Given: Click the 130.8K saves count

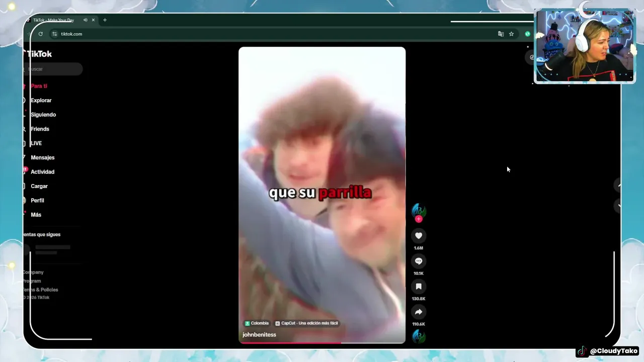Looking at the screenshot, I should [419, 299].
